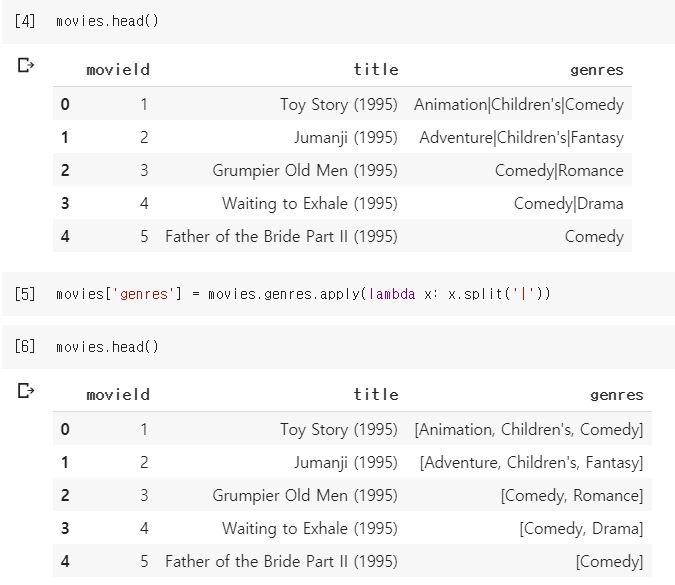Run cell with execution count [6]
The image size is (675, 585).
(25, 347)
